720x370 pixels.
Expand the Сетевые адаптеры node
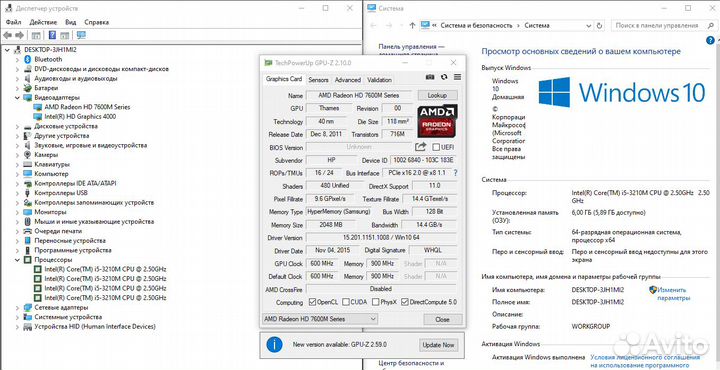17,307
